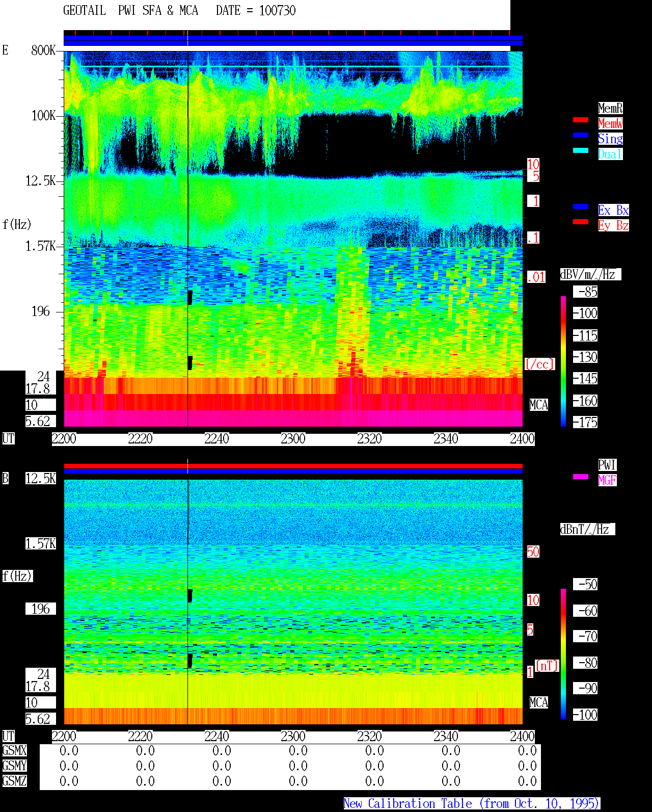Click the Ex Bx label
The width and height of the screenshot is (652, 812).
[x=613, y=210]
